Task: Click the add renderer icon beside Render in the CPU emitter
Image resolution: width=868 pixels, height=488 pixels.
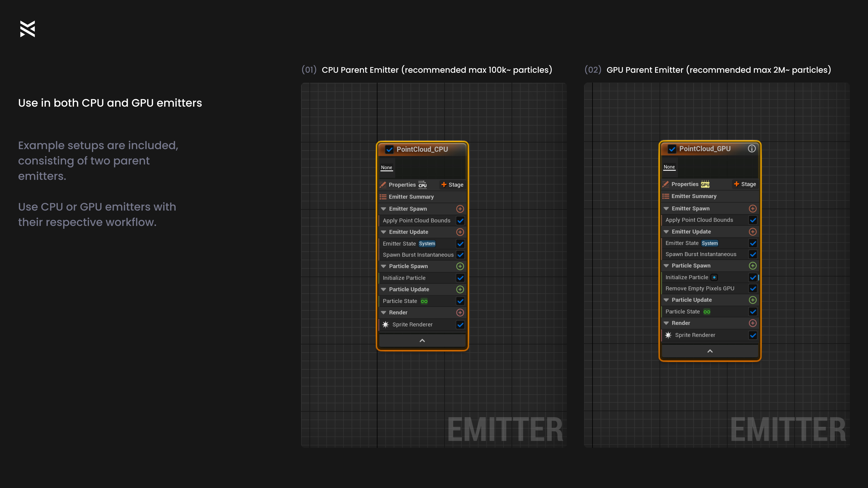Action: pos(460,312)
